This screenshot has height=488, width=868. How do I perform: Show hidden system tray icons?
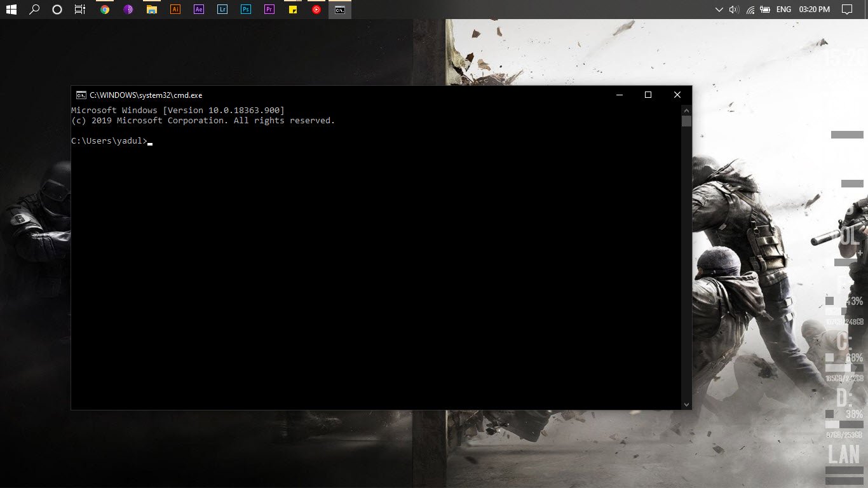pyautogui.click(x=719, y=10)
